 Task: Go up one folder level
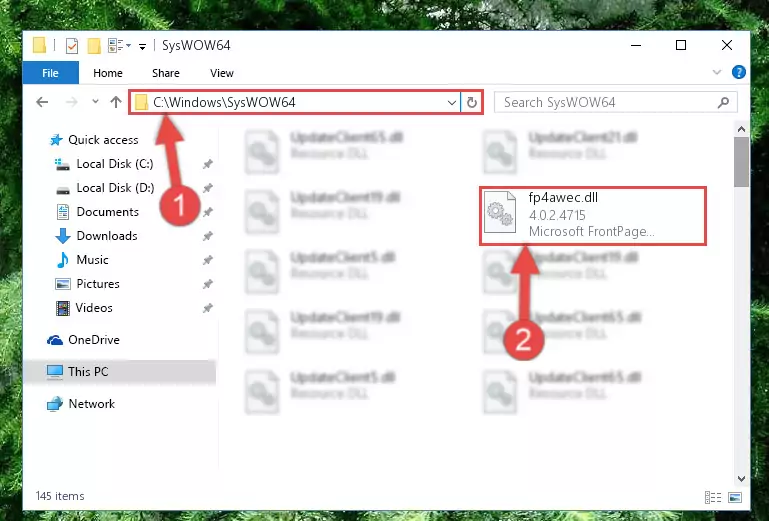(116, 102)
